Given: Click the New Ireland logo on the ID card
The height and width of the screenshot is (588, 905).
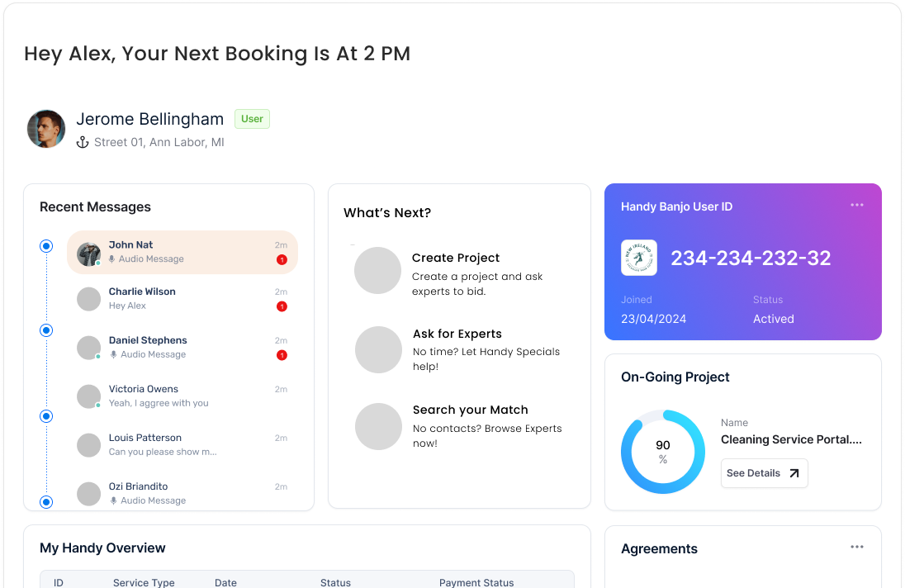Looking at the screenshot, I should click(x=639, y=258).
